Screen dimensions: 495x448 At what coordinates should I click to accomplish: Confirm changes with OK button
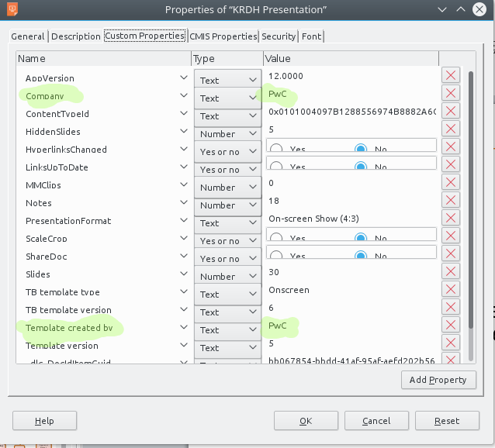coord(306,421)
